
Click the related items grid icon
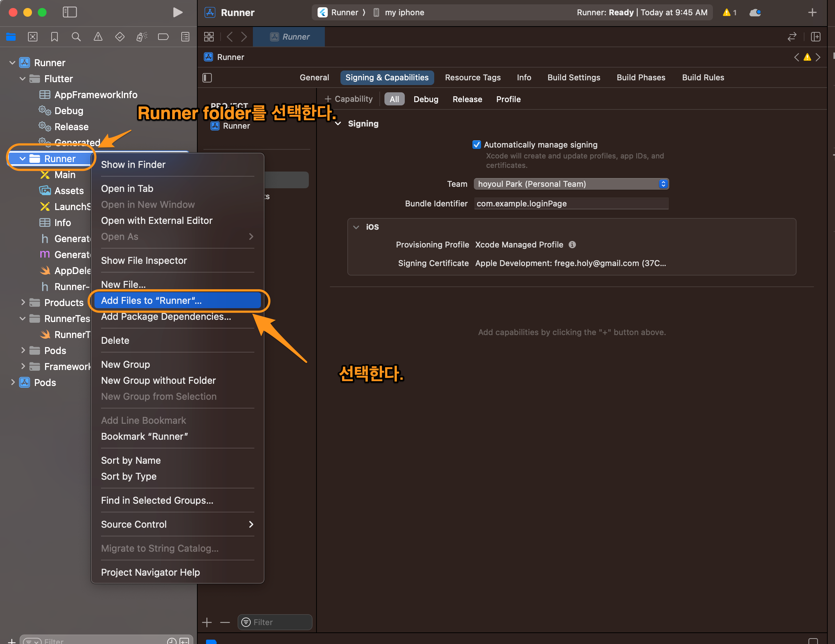209,37
